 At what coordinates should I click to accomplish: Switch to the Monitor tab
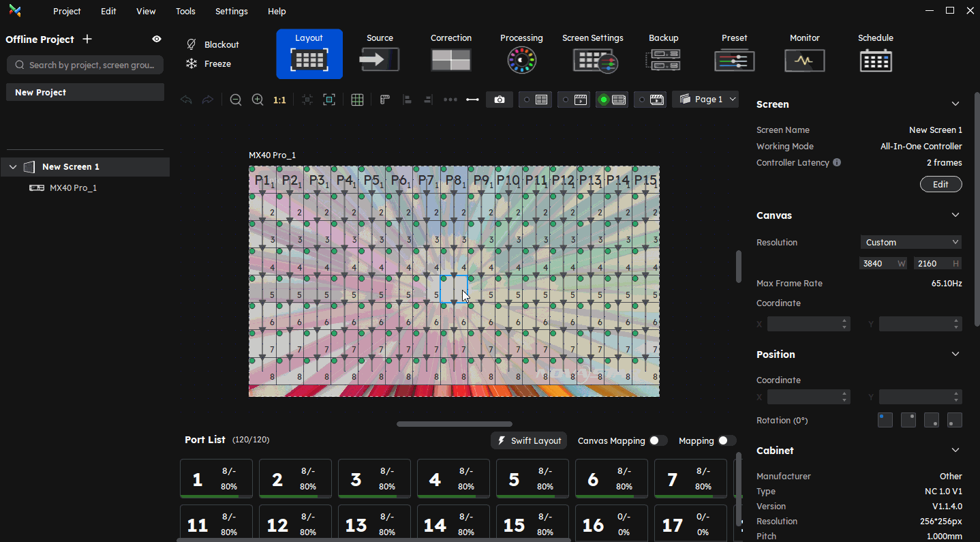pyautogui.click(x=804, y=53)
